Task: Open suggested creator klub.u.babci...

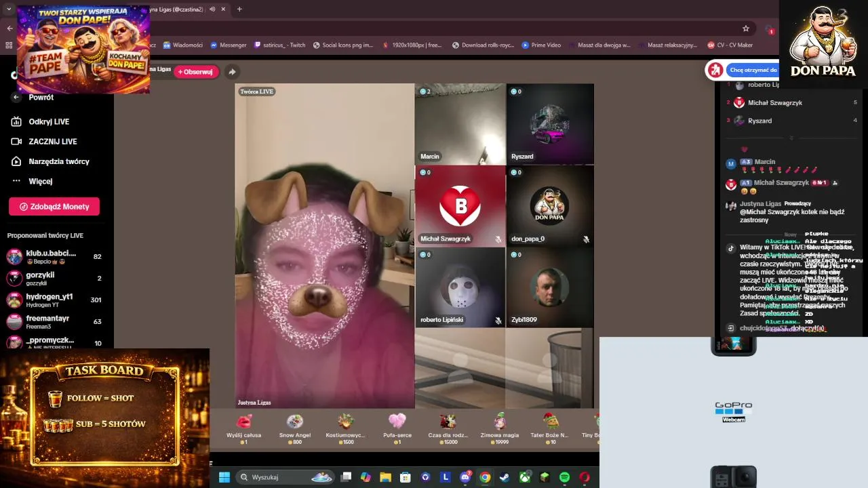Action: [x=54, y=257]
